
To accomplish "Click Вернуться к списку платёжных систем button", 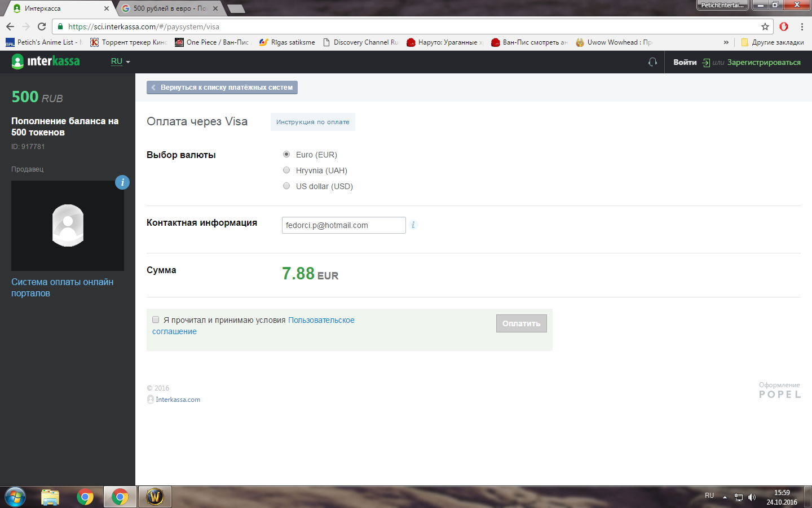I will point(222,87).
